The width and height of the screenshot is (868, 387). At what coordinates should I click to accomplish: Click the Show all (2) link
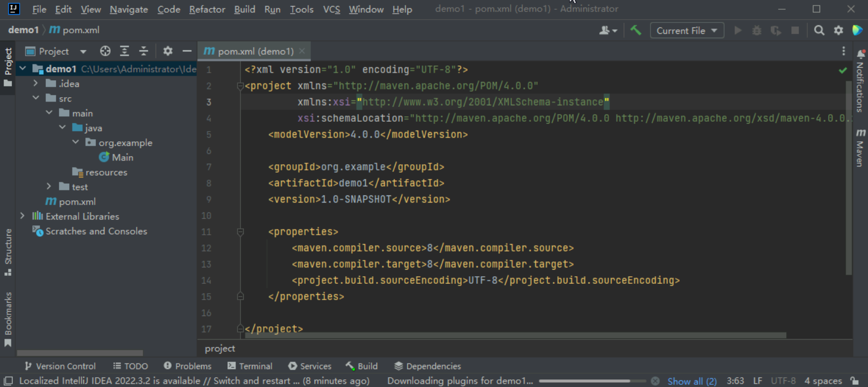click(x=692, y=381)
